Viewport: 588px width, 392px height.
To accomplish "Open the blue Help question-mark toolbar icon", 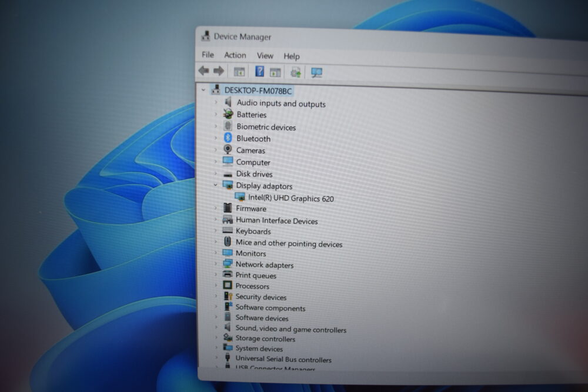I will click(259, 71).
